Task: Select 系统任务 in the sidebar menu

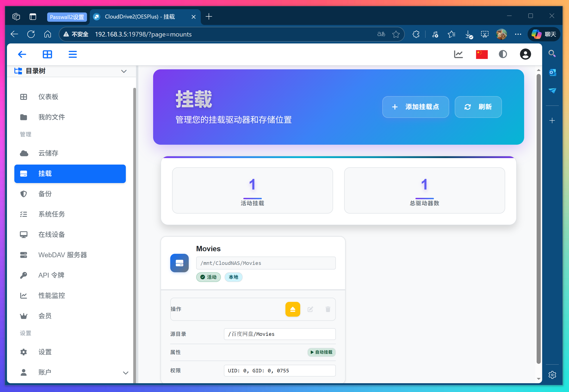Action: click(24, 214)
